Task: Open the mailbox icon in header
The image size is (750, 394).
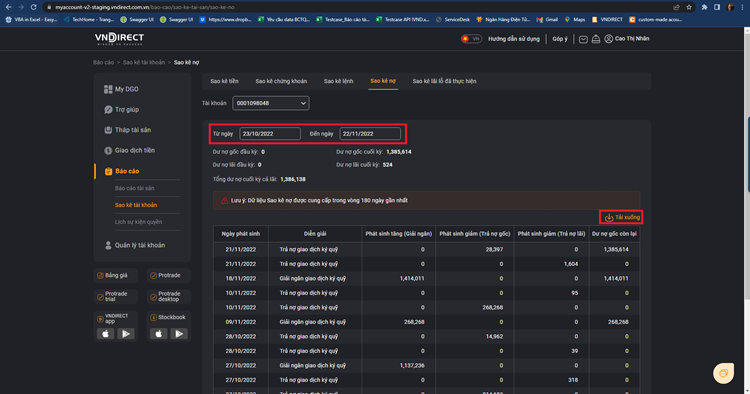Action: 583,39
